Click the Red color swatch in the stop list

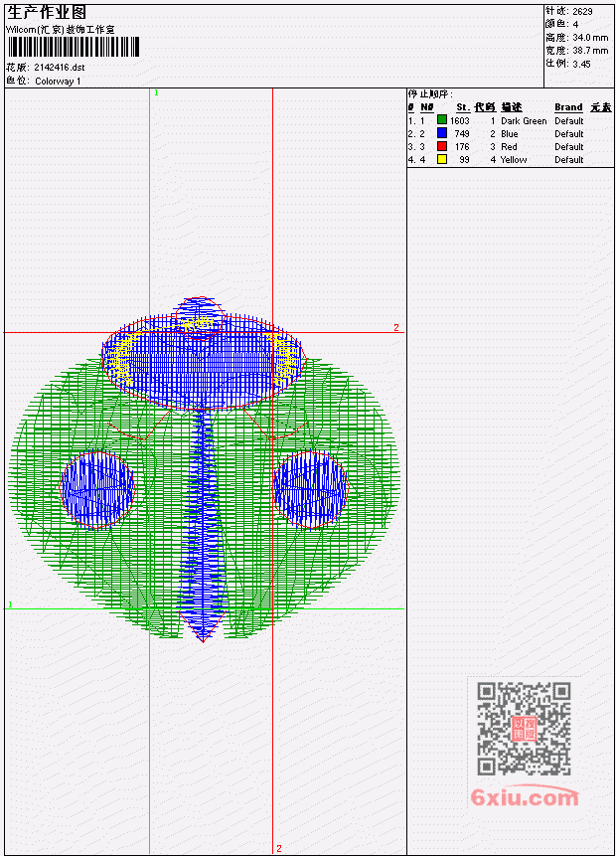[x=442, y=146]
